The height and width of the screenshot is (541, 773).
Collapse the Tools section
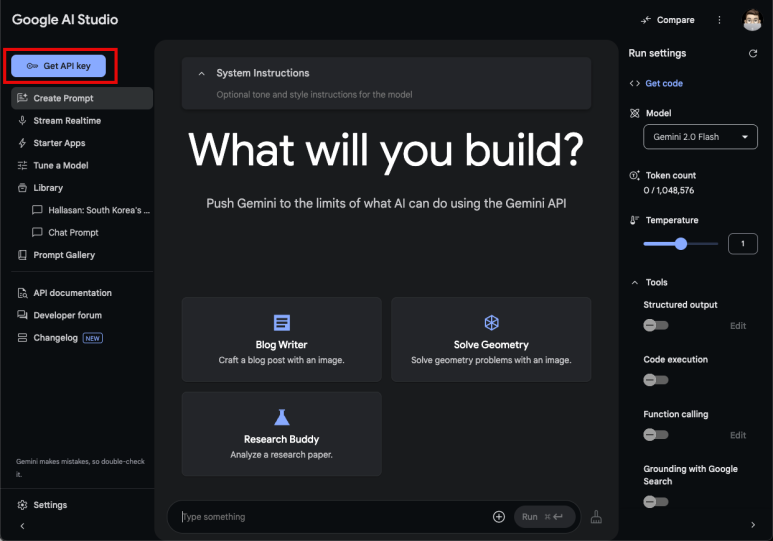point(635,283)
